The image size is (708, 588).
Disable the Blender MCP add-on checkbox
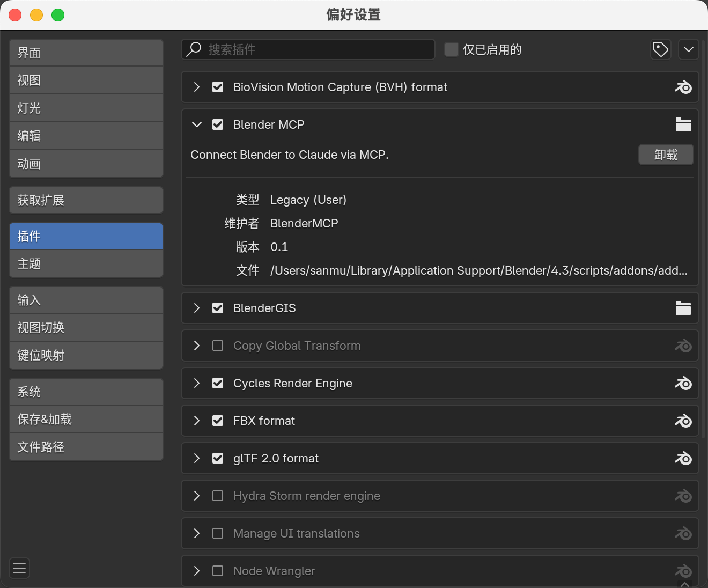[x=218, y=124]
